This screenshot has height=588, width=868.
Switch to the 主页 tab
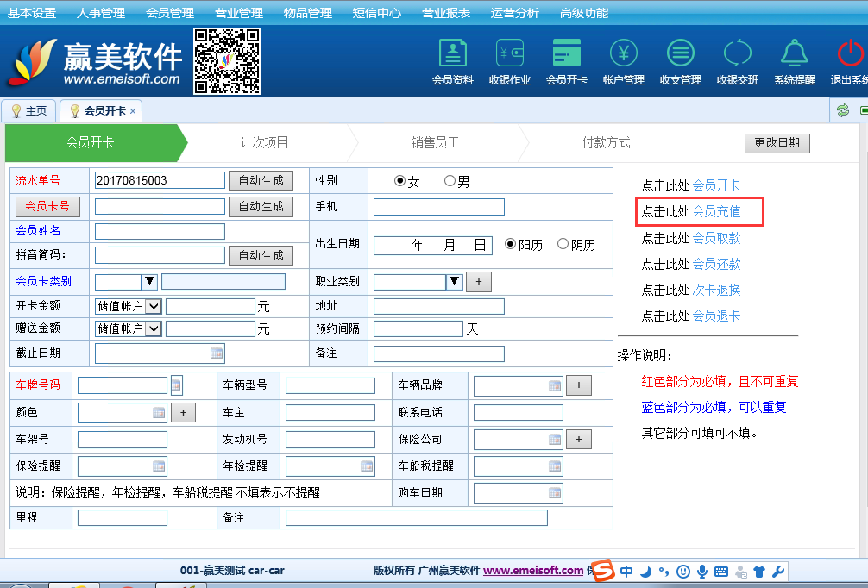click(28, 111)
